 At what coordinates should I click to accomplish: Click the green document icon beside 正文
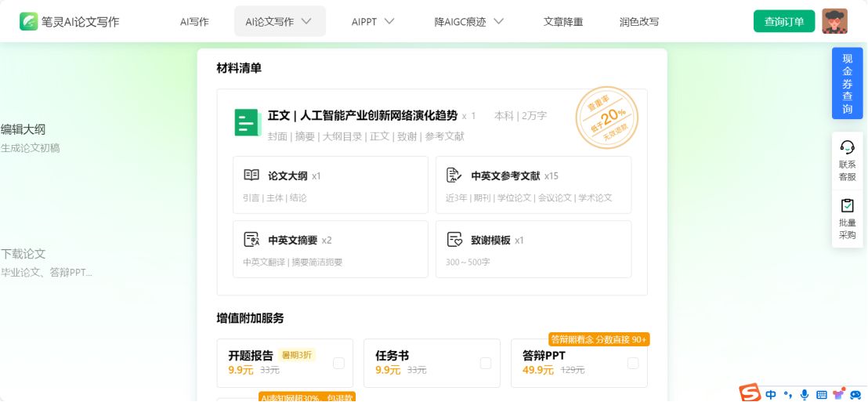248,122
